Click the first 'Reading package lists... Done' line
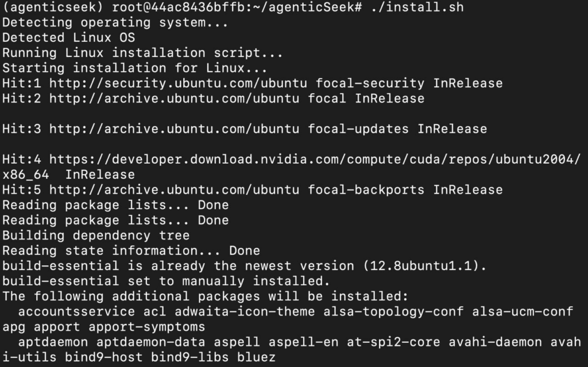 pyautogui.click(x=115, y=205)
